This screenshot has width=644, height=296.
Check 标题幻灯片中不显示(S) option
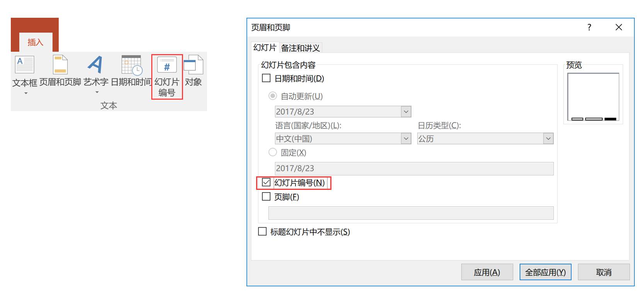coord(262,232)
